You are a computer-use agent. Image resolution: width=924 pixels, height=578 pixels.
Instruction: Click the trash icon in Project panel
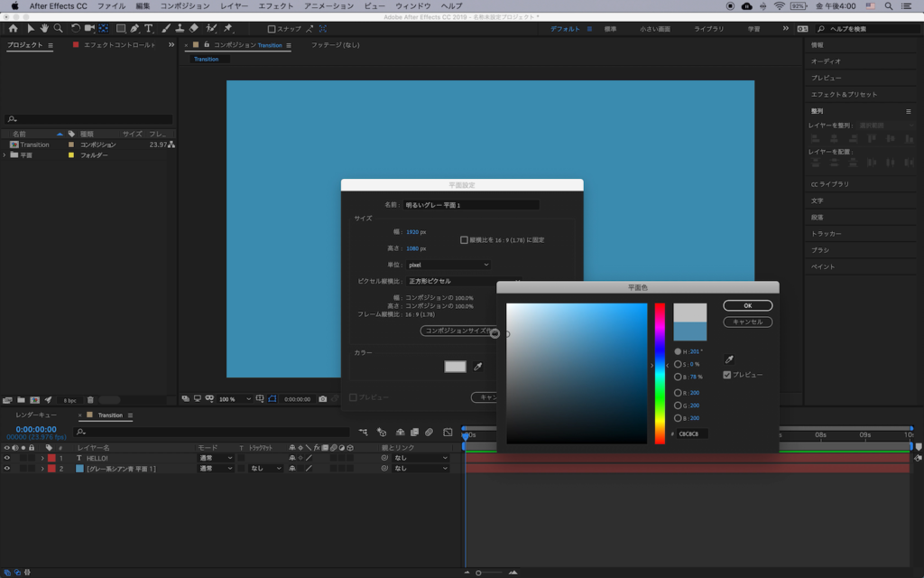pyautogui.click(x=90, y=399)
